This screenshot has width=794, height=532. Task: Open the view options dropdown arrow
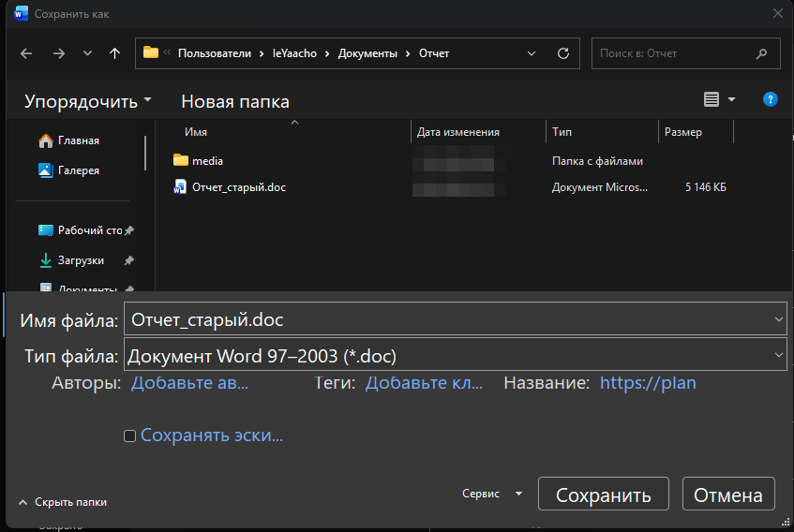[x=732, y=99]
